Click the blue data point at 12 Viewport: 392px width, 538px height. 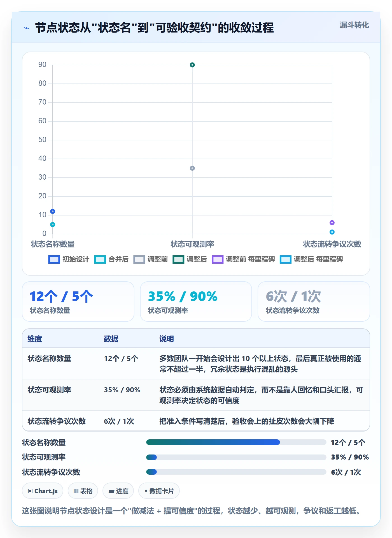53,211
